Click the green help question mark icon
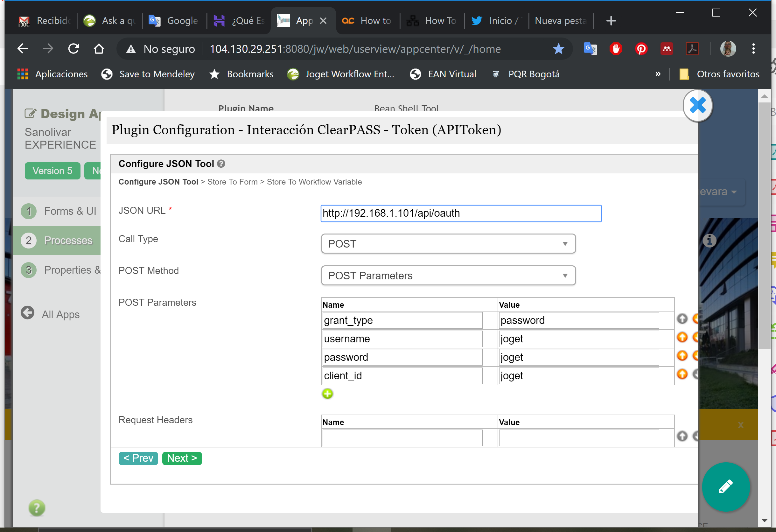This screenshot has height=532, width=776. point(37,507)
